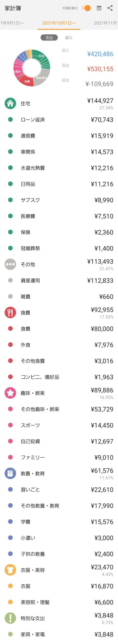The image size is (118, 644).
Task: Select the その他趣味・娯楽 subcategory row
Action: [x=59, y=409]
